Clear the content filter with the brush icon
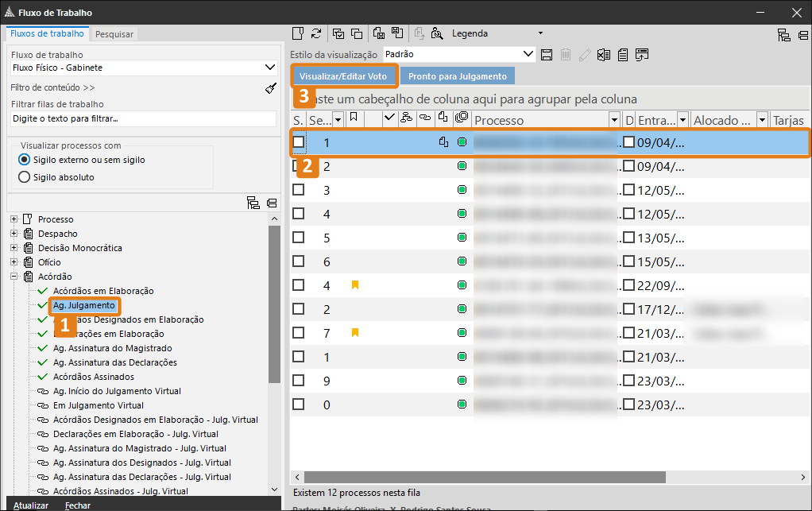This screenshot has height=511, width=812. (271, 88)
